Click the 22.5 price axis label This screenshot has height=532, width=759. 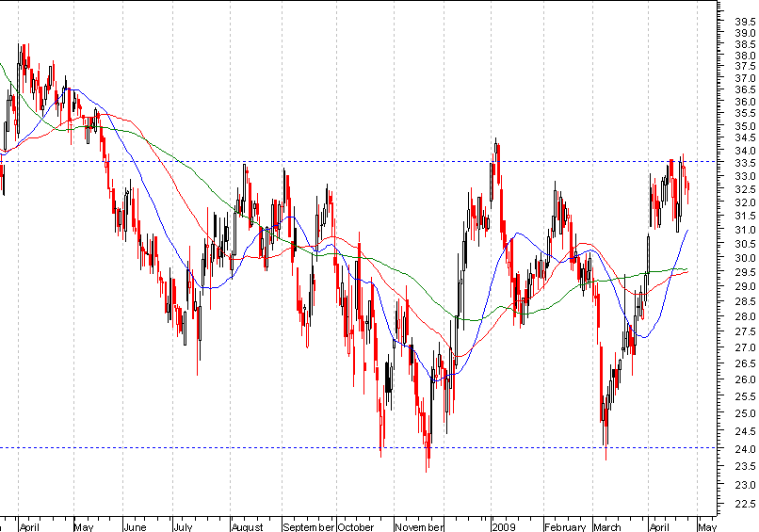click(745, 505)
